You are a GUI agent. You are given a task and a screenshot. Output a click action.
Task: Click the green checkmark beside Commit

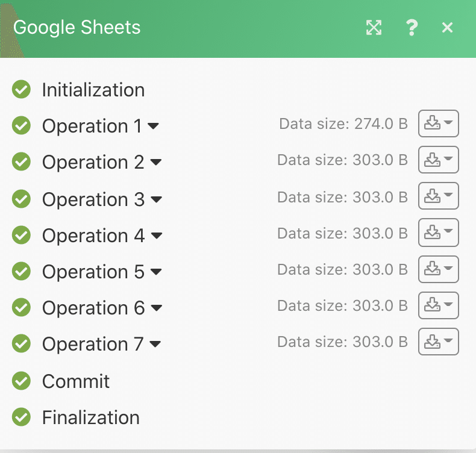tap(22, 381)
